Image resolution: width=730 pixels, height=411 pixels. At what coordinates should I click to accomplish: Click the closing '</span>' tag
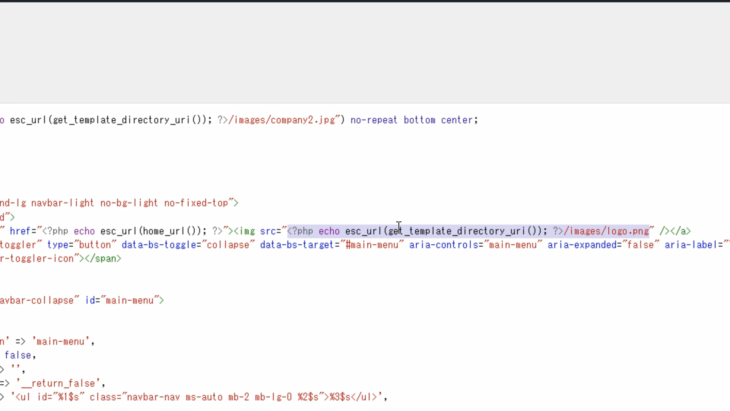pos(102,258)
